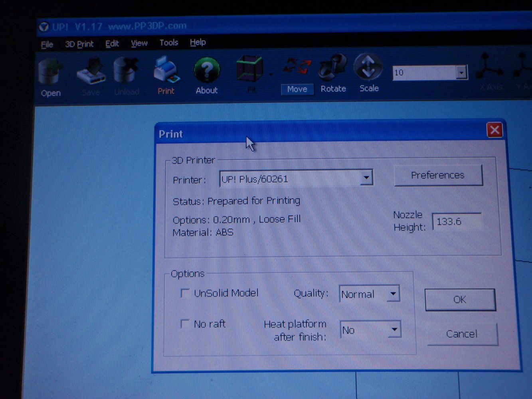Open Heat platform after finish dropdown
Image resolution: width=532 pixels, height=399 pixels.
coord(394,330)
